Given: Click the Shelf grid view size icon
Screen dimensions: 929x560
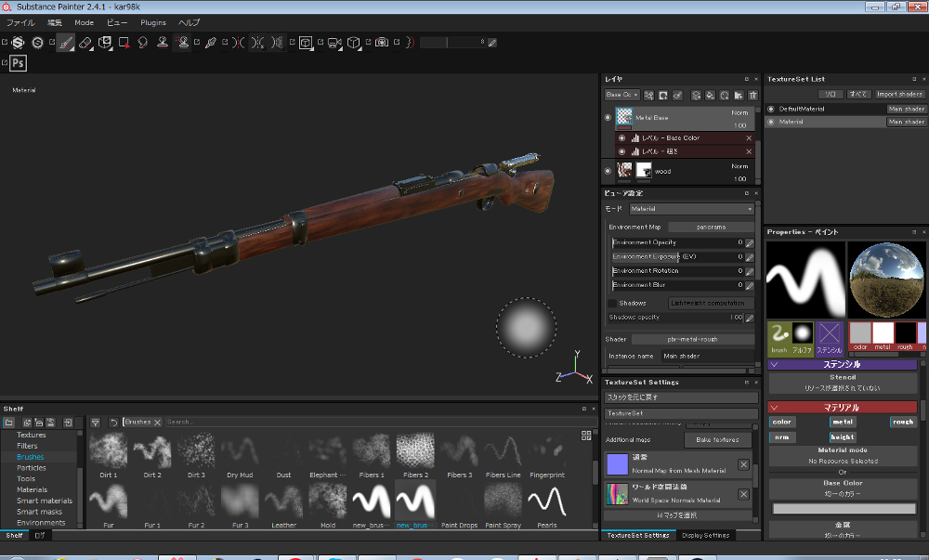Looking at the screenshot, I should [586, 436].
